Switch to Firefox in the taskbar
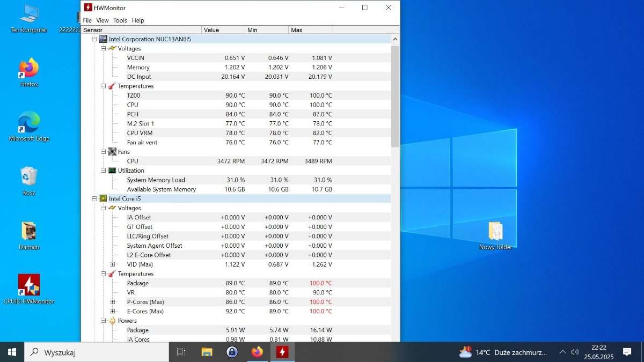 (257, 352)
